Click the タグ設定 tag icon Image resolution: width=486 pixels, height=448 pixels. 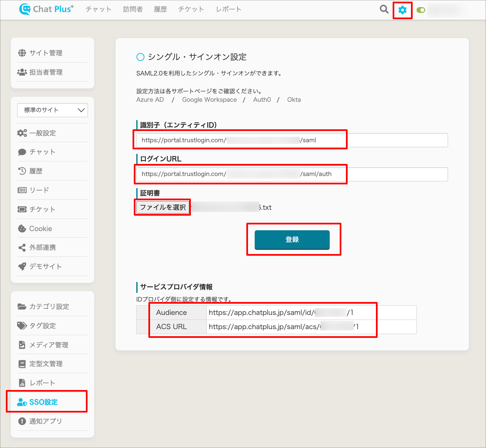(x=22, y=326)
